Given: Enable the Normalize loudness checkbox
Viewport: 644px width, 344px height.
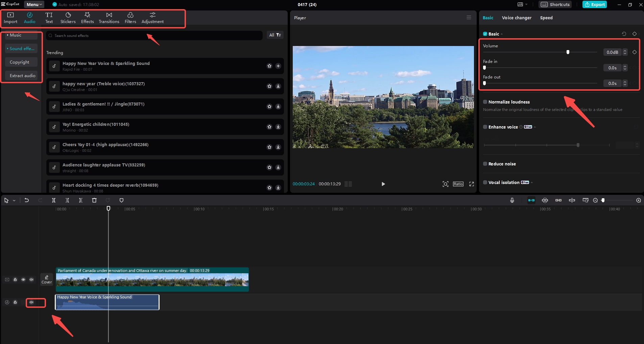Looking at the screenshot, I should pos(485,102).
